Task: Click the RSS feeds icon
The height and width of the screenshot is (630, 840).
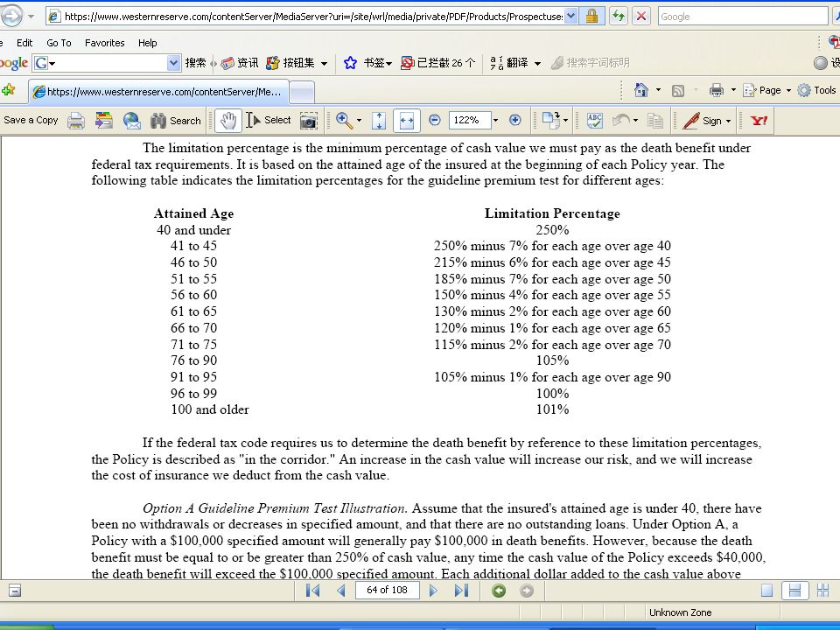Action: 677,90
